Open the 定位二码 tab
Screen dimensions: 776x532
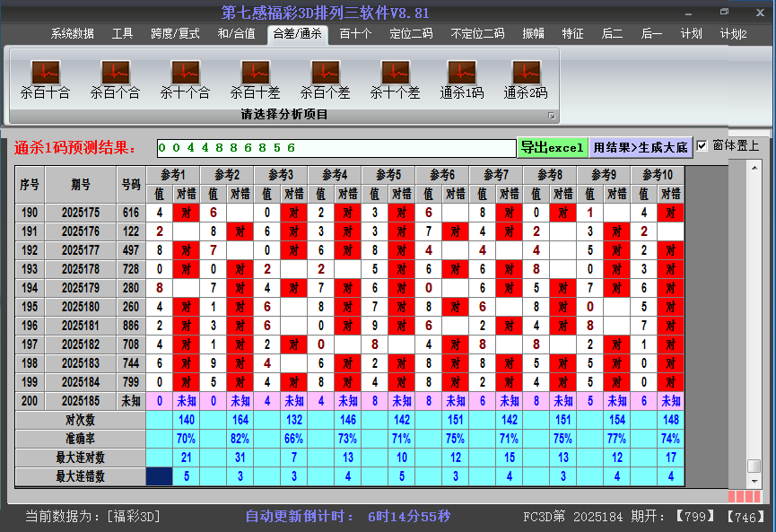(x=411, y=34)
